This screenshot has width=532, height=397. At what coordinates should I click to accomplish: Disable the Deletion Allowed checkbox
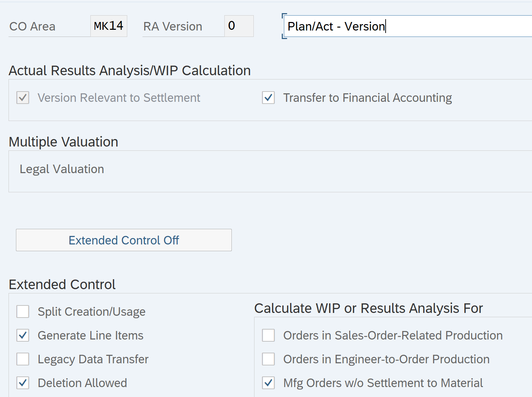point(23,383)
